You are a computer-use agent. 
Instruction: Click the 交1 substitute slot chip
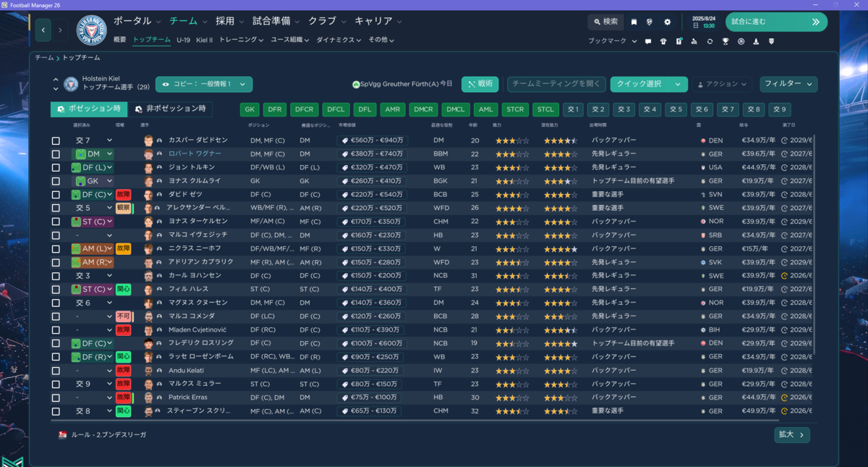(573, 109)
